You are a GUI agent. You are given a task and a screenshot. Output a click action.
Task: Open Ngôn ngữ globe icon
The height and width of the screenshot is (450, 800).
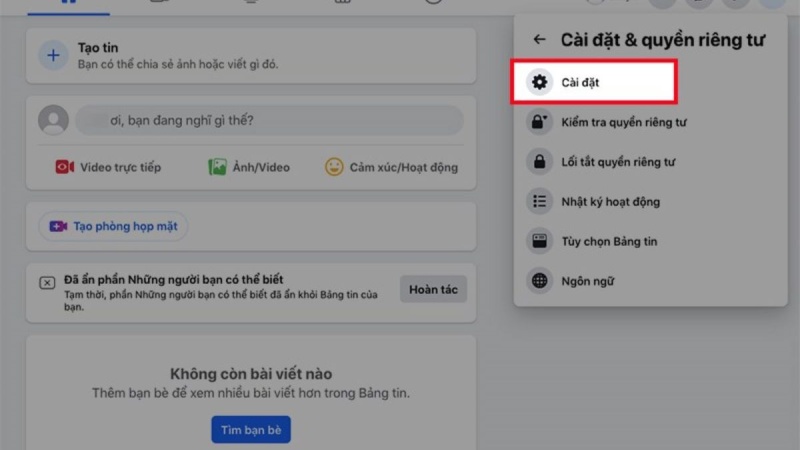pyautogui.click(x=539, y=281)
